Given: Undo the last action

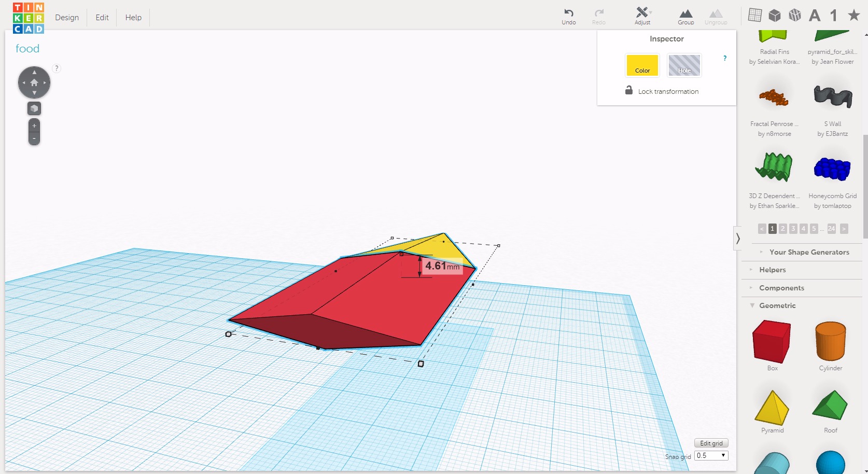Looking at the screenshot, I should (569, 17).
